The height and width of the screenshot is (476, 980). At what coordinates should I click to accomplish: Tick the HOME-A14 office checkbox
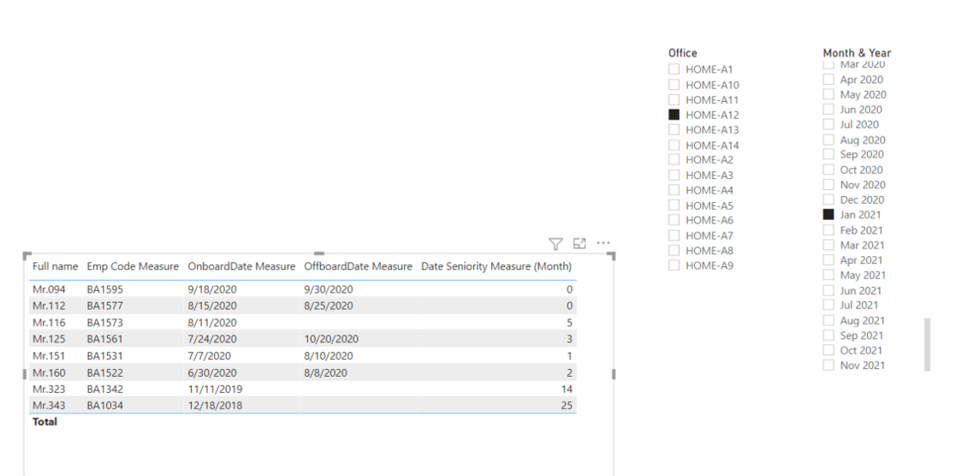(x=674, y=145)
